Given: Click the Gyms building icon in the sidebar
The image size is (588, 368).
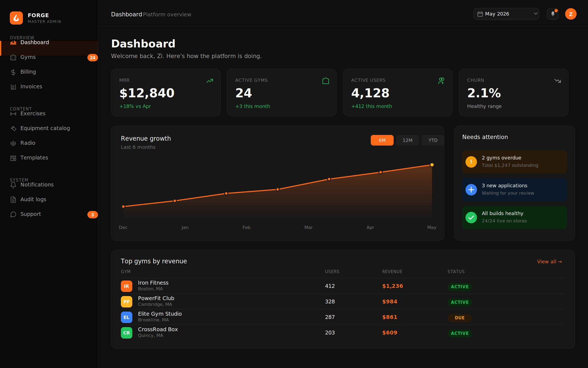Looking at the screenshot, I should pos(13,58).
